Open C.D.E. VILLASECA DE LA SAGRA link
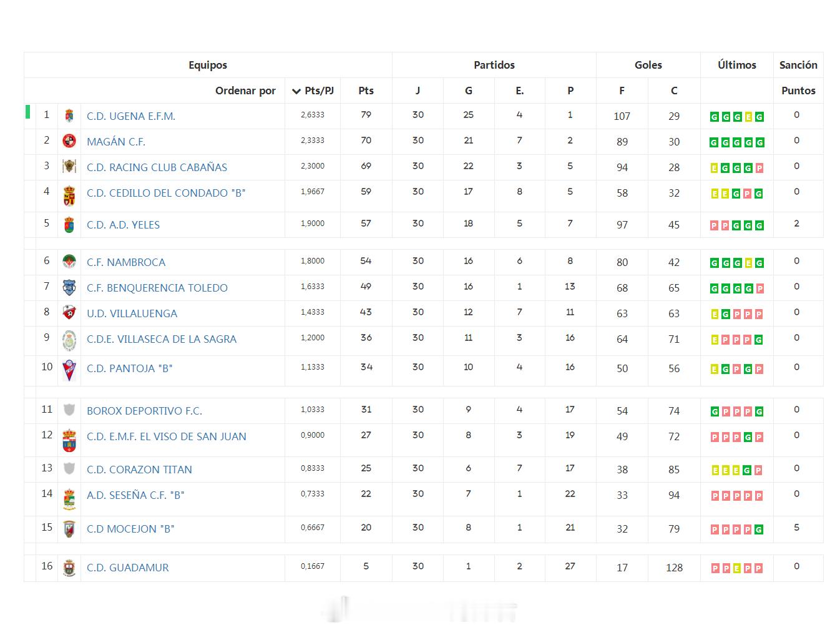 [162, 339]
